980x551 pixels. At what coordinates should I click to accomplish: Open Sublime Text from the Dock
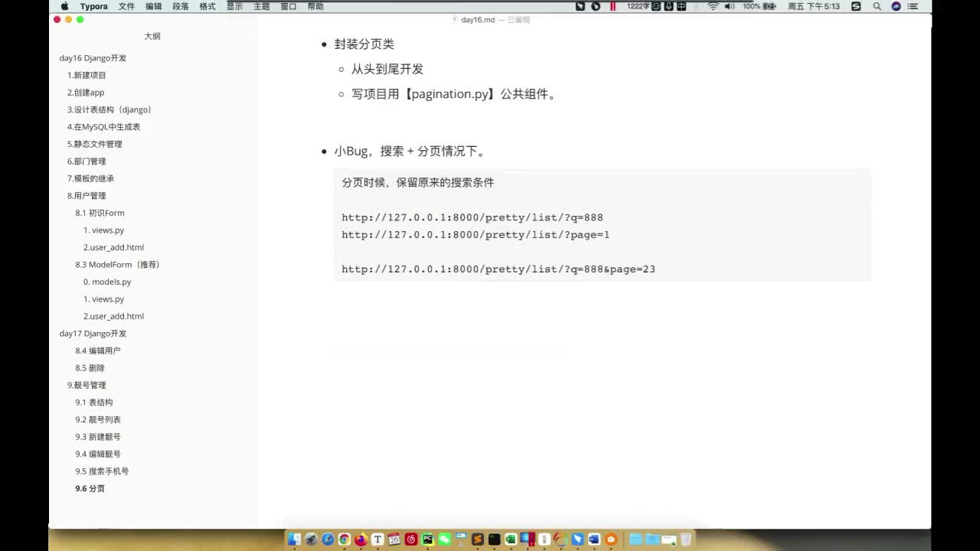coord(478,540)
